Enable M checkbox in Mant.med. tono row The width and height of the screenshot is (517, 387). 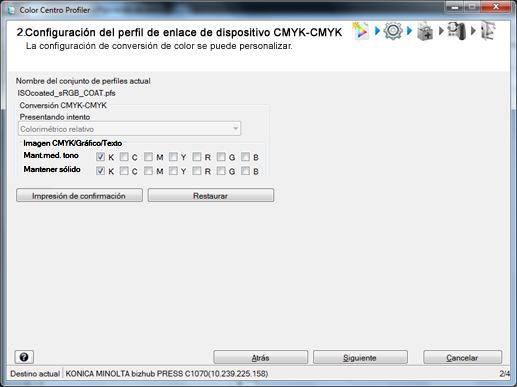tap(148, 157)
